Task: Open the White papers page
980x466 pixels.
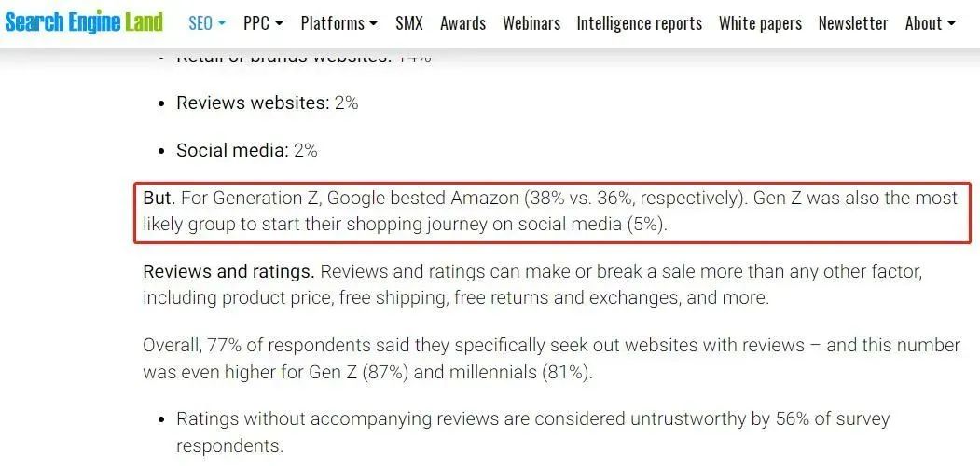Action: (x=760, y=23)
